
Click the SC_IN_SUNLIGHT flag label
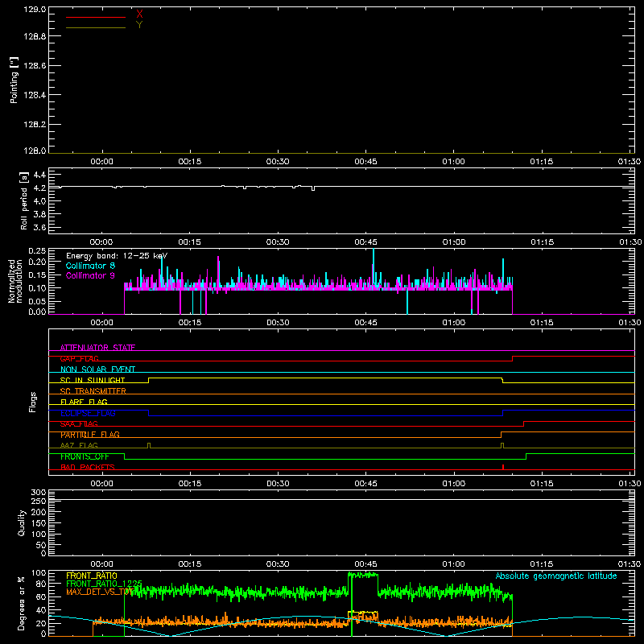click(93, 380)
